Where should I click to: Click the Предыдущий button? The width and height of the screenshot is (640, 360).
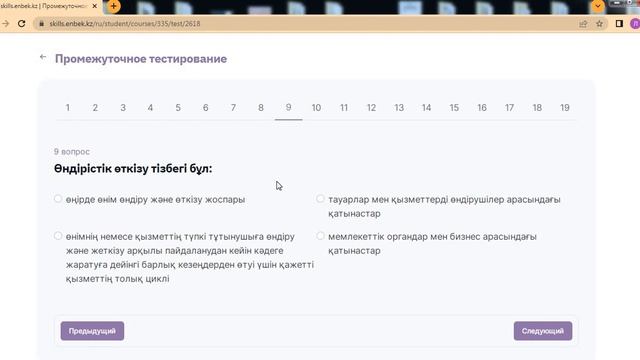pyautogui.click(x=92, y=331)
